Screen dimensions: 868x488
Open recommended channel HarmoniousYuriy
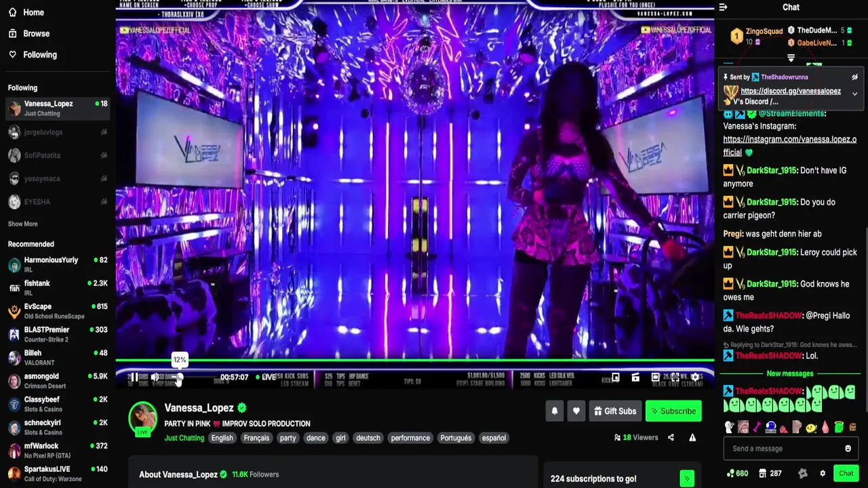(58, 264)
